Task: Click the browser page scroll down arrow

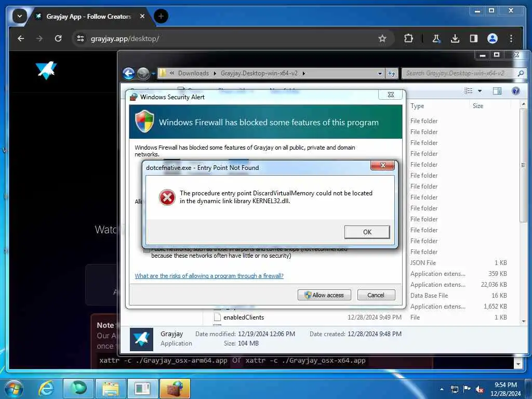Action: click(x=518, y=364)
